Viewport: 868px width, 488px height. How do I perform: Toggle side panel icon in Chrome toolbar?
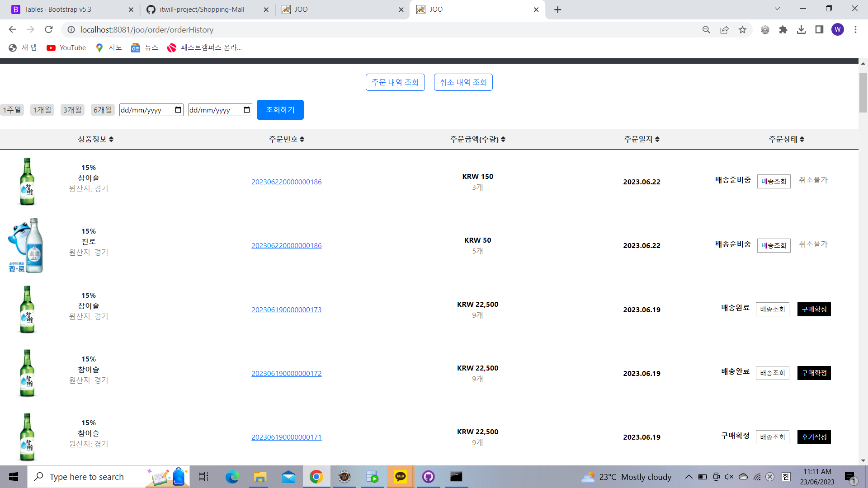click(819, 30)
